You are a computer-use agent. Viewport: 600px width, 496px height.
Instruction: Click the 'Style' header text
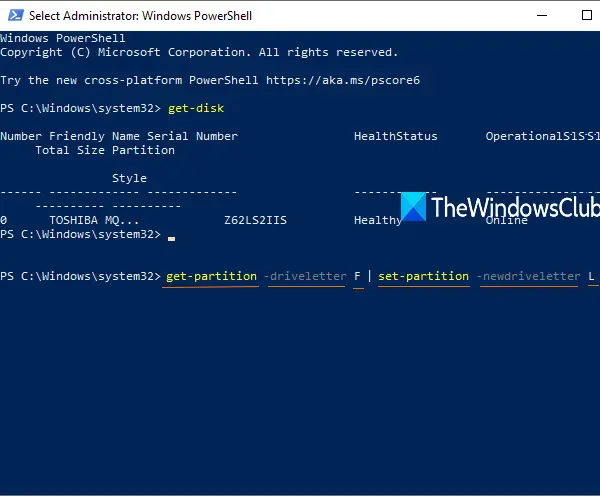pyautogui.click(x=129, y=178)
